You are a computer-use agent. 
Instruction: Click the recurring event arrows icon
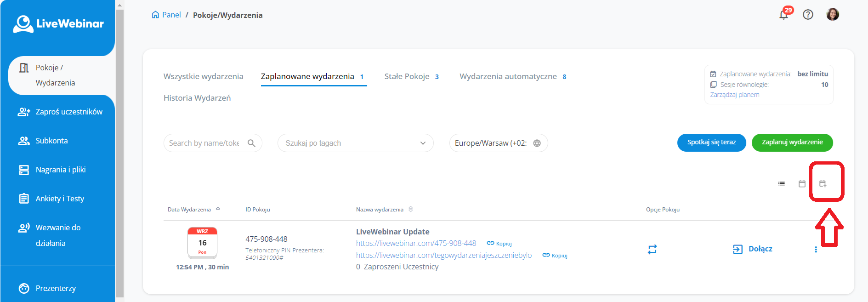pyautogui.click(x=652, y=249)
